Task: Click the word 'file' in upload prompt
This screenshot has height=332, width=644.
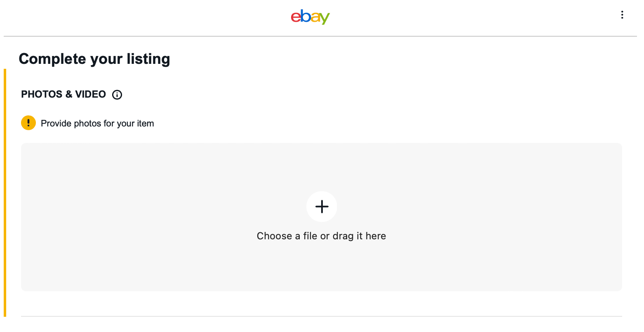Action: (310, 236)
